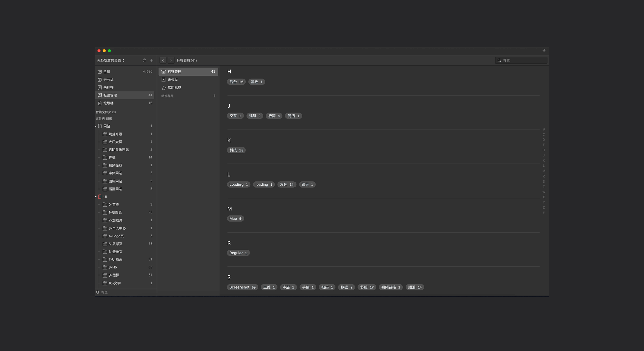Click the red UI folder icon

[100, 197]
